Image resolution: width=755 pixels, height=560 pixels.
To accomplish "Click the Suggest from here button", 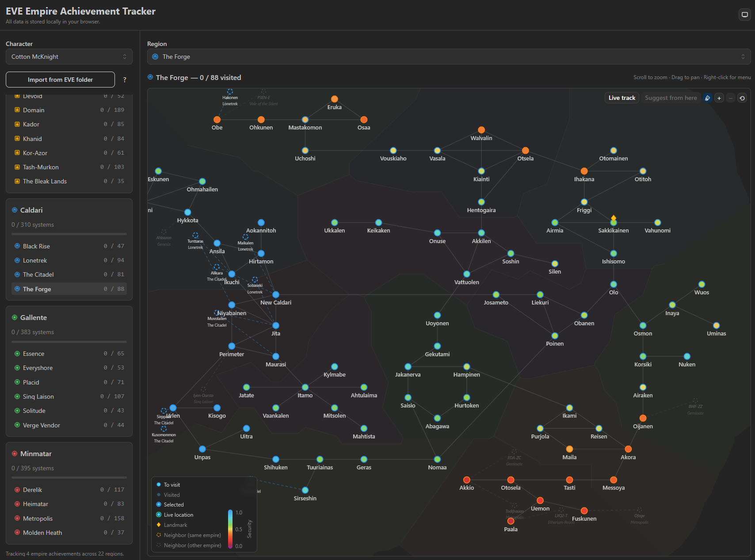I will tap(671, 98).
